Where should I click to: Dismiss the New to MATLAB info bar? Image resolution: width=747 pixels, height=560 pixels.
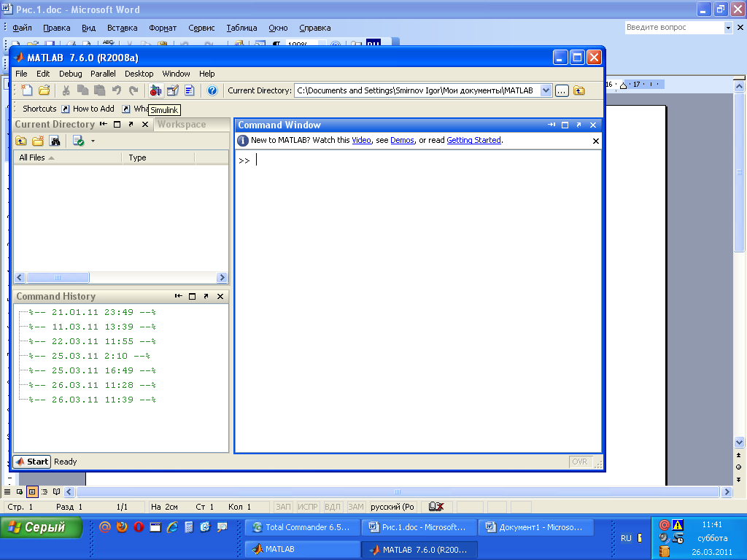click(x=595, y=141)
